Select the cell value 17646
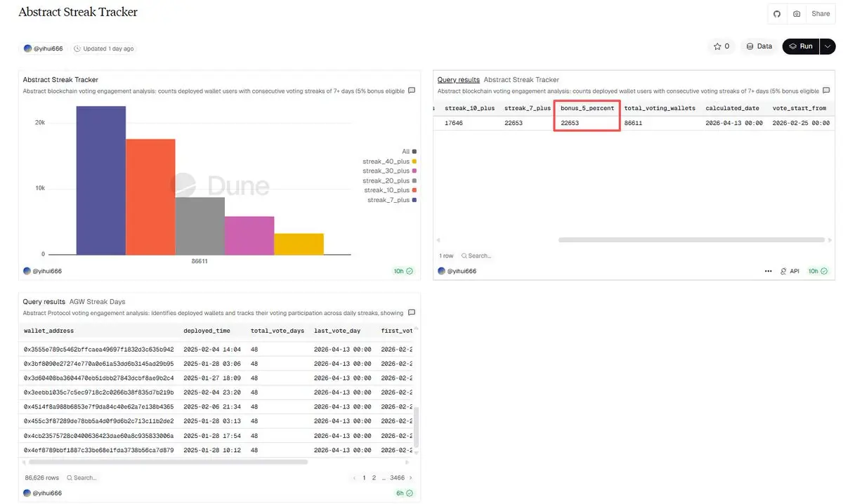The height and width of the screenshot is (504, 843). 454,123
